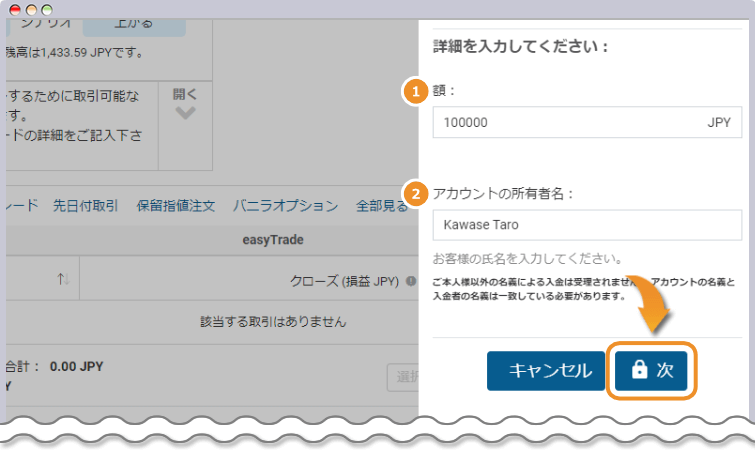755x450 pixels.
Task: Click the amount field containing 100000
Action: click(x=587, y=122)
